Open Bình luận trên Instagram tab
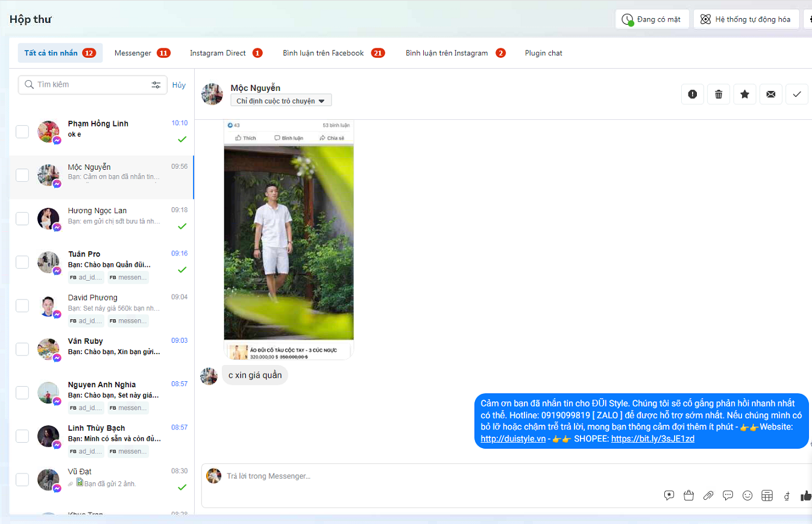The height and width of the screenshot is (524, 812). (x=456, y=53)
